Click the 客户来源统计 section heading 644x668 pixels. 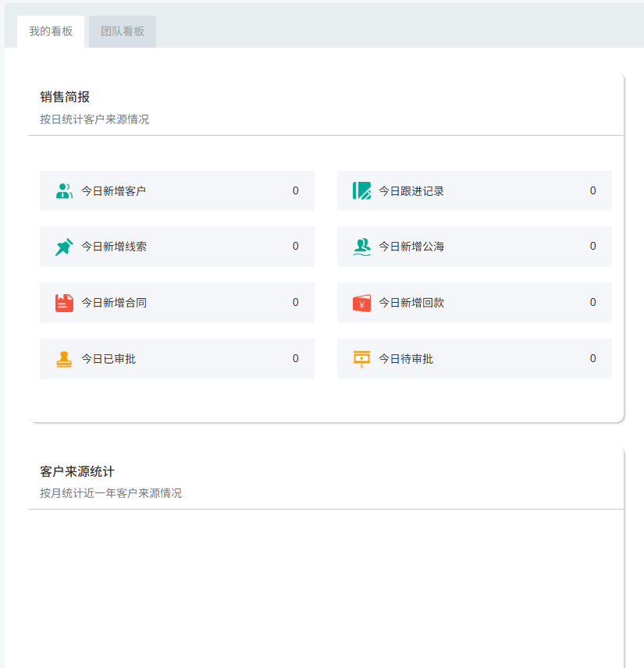click(77, 471)
